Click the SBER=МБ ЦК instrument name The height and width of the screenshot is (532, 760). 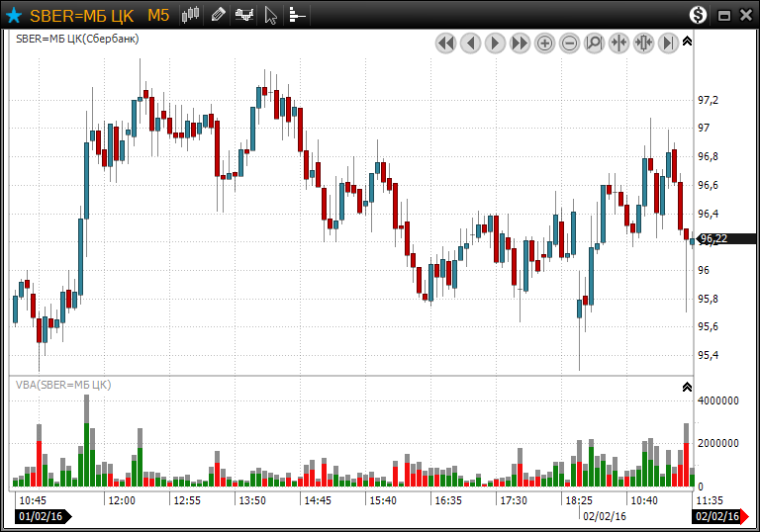[x=82, y=15]
